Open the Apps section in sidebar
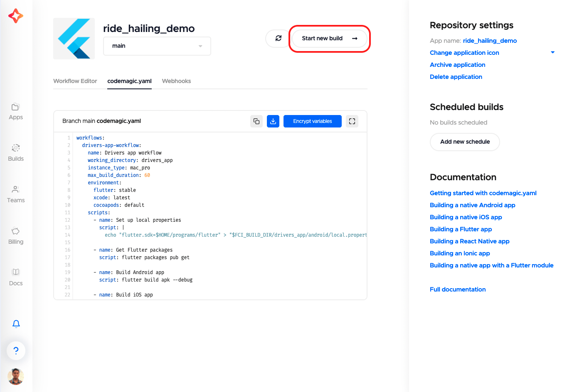 [16, 112]
